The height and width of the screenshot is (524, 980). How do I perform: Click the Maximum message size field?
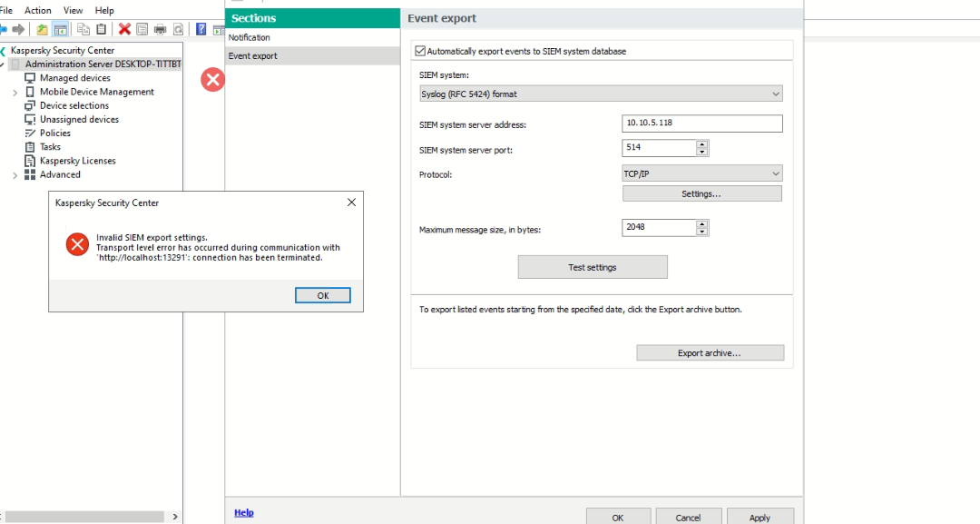coord(659,228)
